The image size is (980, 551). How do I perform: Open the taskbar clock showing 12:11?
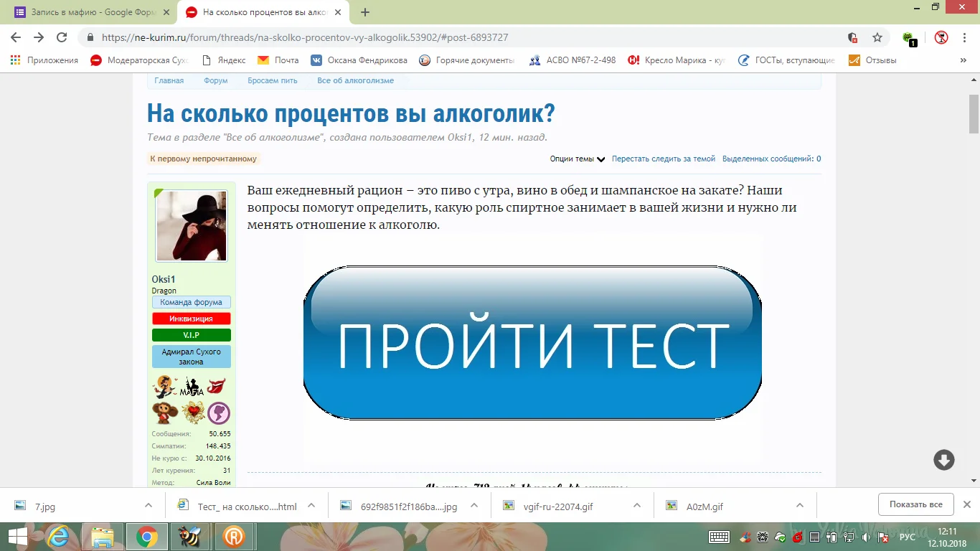948,537
